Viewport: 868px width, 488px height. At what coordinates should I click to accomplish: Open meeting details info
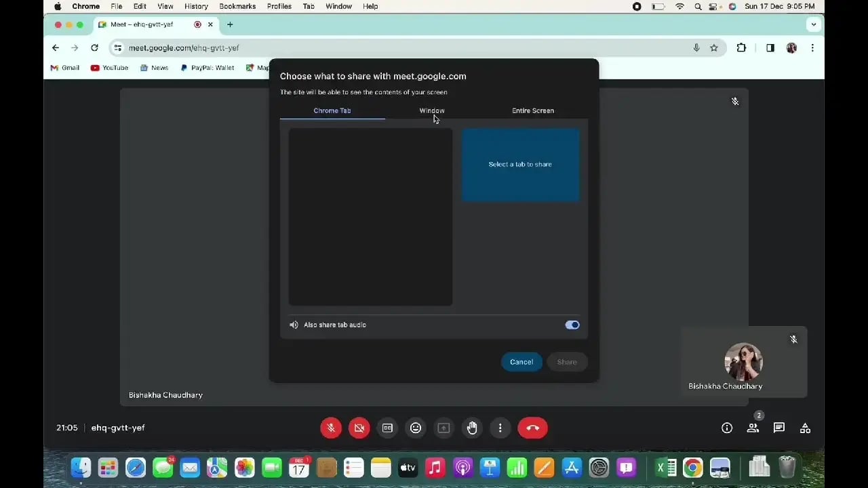726,428
